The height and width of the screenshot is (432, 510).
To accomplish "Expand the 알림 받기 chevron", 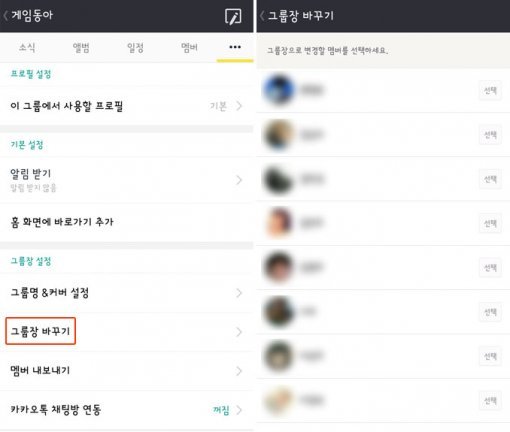I will click(x=239, y=180).
